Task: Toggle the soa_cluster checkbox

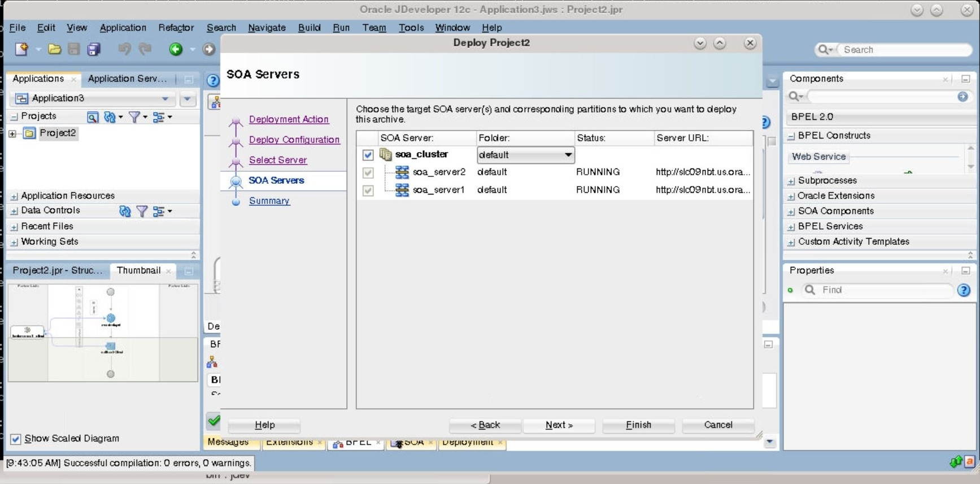Action: (x=368, y=154)
